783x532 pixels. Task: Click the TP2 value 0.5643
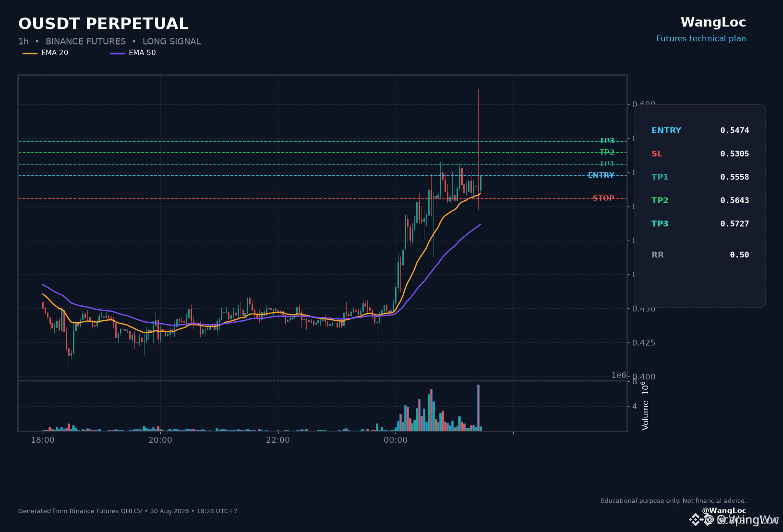[735, 201]
